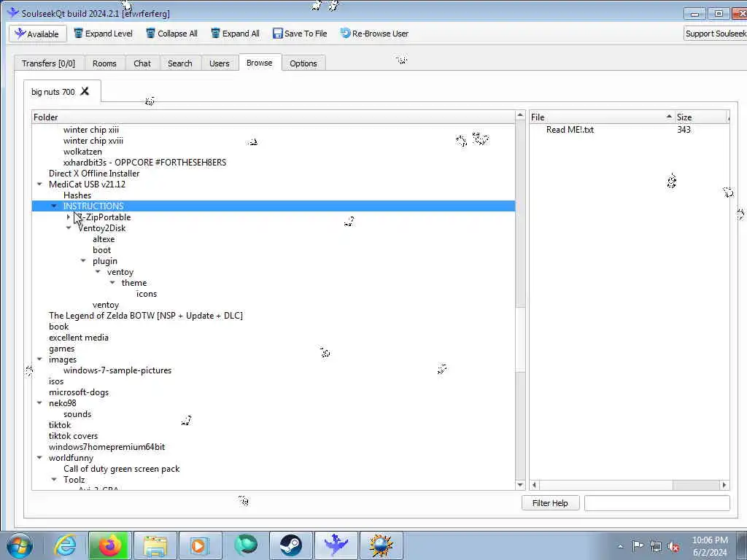The image size is (747, 560).
Task: Collapse the MediCat USB v21.12 folder
Action: 39,184
